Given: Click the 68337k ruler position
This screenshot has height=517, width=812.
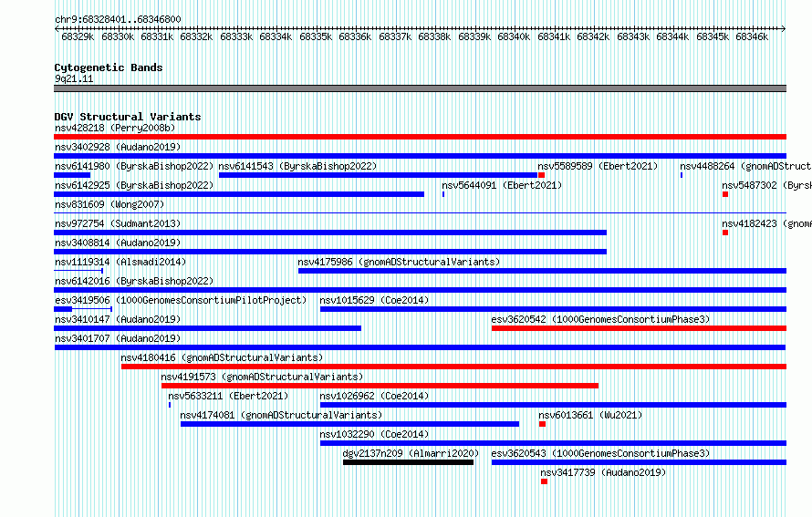Looking at the screenshot, I should 395,36.
